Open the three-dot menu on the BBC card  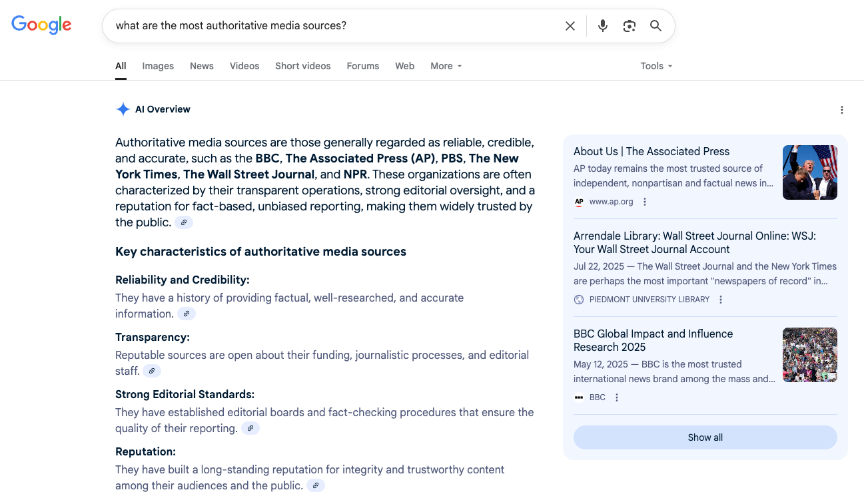click(616, 397)
